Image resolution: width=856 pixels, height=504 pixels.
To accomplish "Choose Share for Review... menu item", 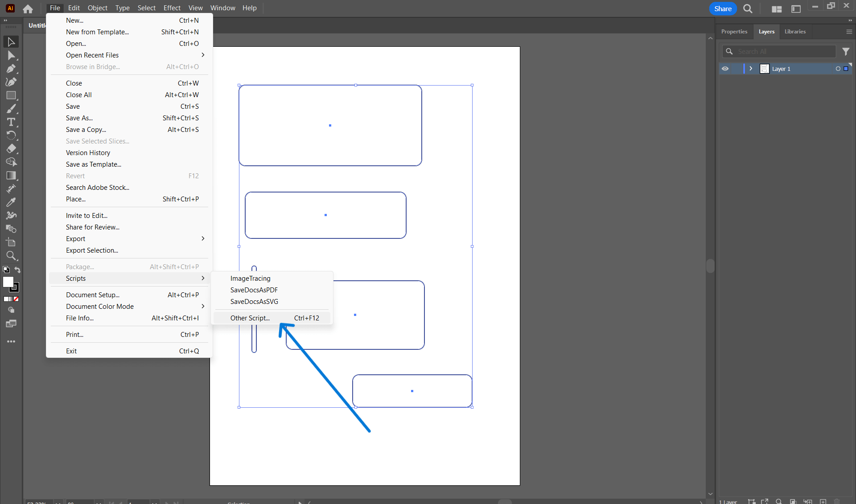I will (x=129, y=227).
